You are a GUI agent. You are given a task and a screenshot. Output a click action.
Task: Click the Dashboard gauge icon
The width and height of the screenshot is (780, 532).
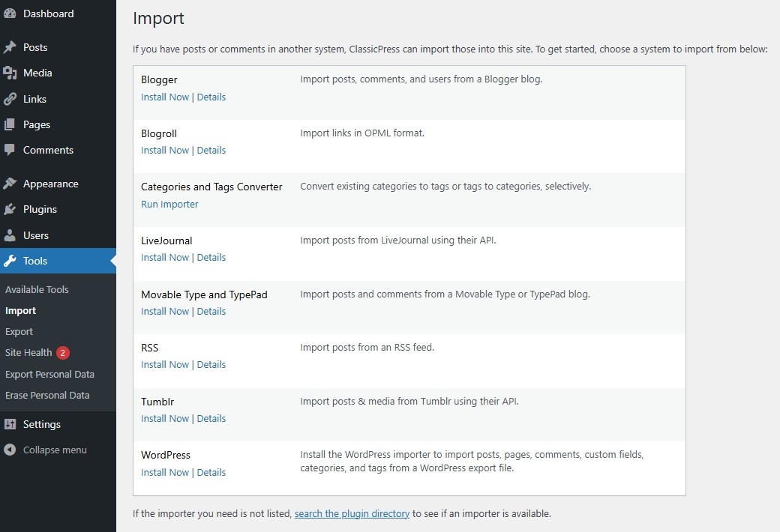tap(10, 14)
